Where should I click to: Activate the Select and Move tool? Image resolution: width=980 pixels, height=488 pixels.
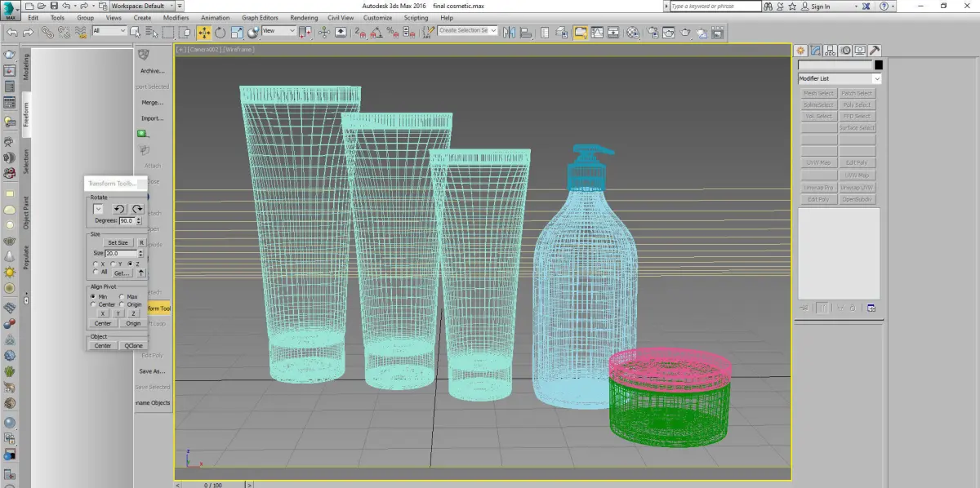pyautogui.click(x=203, y=33)
